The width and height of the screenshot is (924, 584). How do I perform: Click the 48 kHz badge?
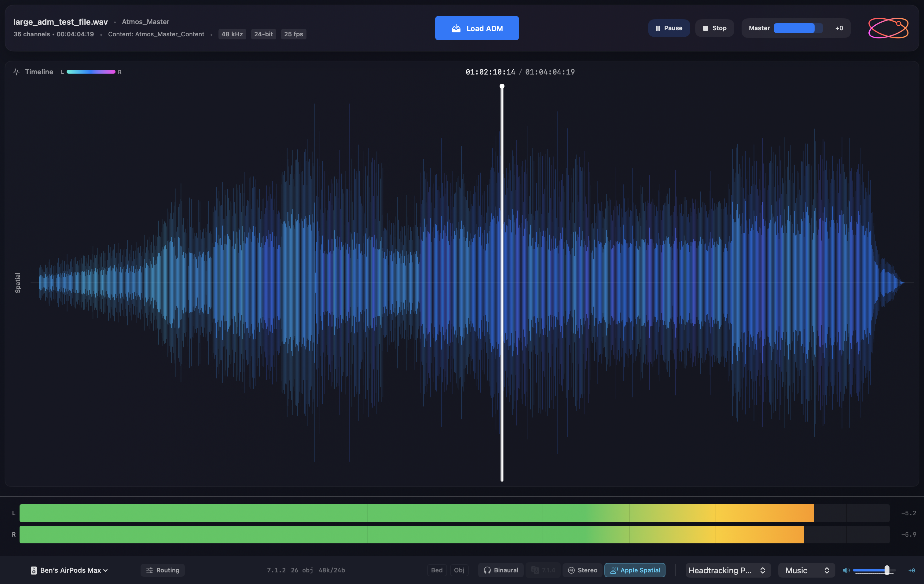click(x=232, y=34)
